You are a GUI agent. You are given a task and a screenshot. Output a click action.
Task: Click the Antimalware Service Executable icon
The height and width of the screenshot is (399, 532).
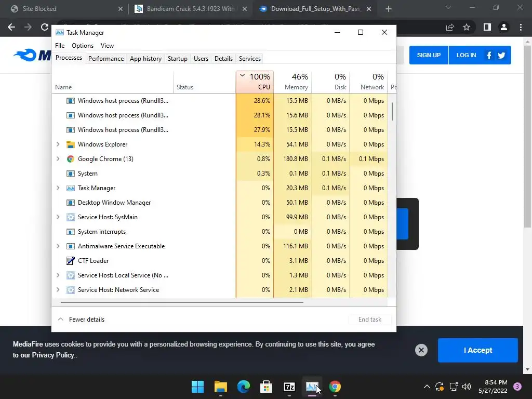click(71, 246)
